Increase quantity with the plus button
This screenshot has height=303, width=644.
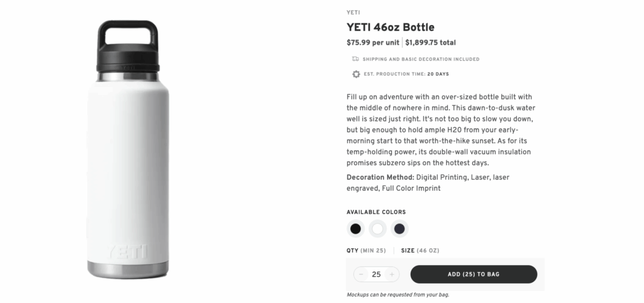tap(392, 275)
